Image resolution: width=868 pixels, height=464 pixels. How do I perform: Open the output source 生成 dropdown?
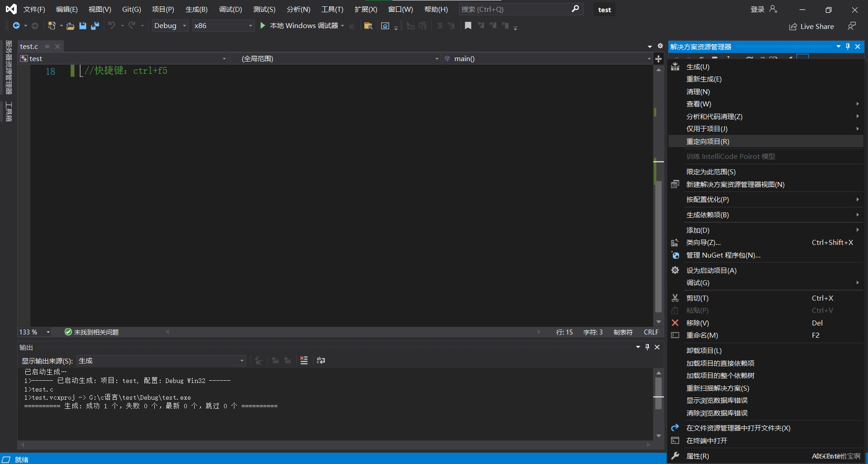click(162, 361)
